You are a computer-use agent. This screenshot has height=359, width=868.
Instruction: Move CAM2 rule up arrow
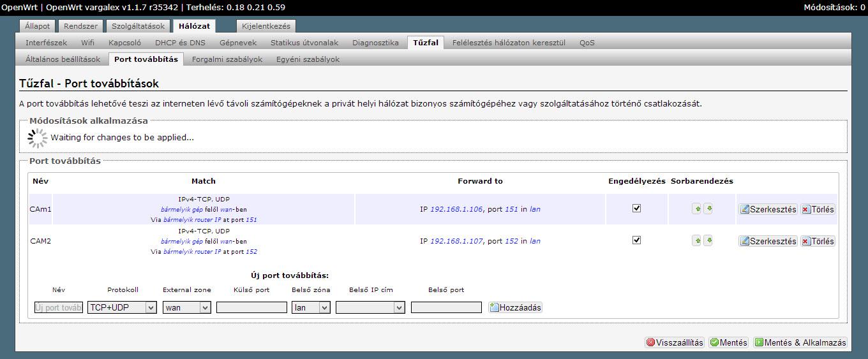pos(696,240)
